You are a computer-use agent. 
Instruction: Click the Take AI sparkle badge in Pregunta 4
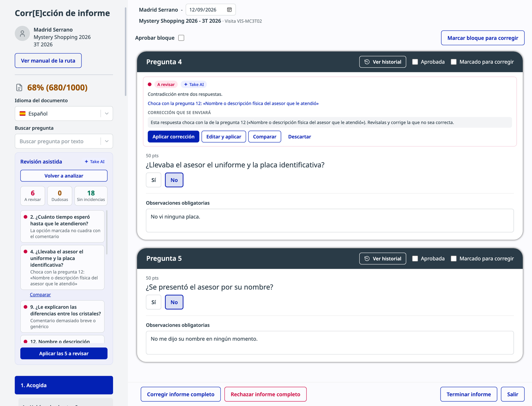coord(194,84)
